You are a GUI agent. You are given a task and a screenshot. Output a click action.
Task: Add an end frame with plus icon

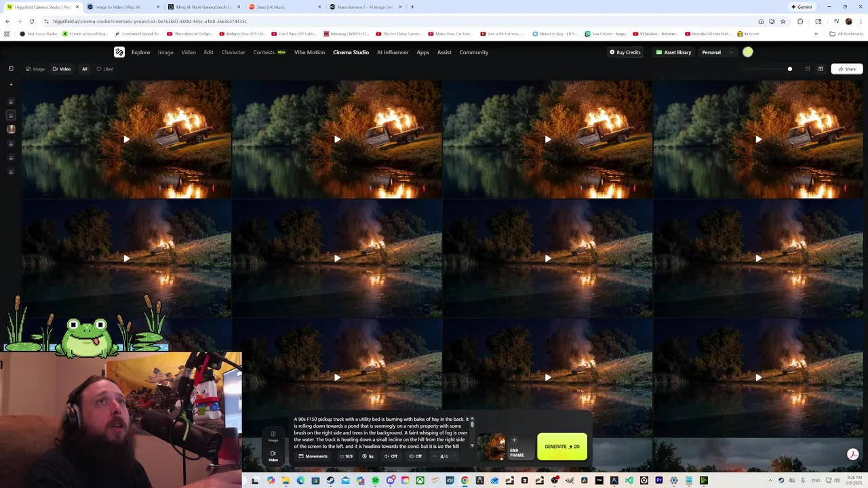[514, 441]
